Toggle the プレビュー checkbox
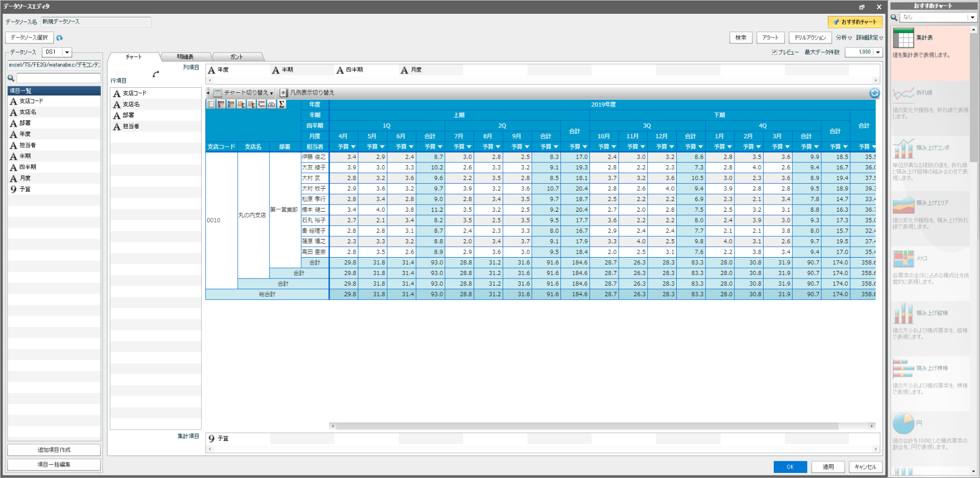 774,52
